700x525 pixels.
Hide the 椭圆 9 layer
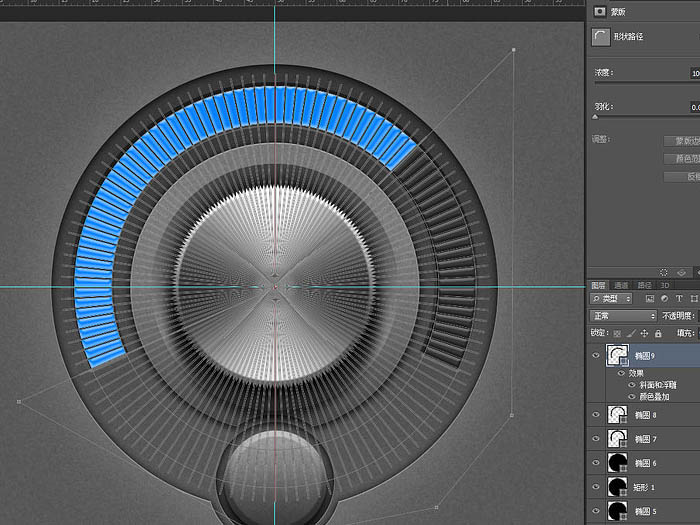(597, 355)
